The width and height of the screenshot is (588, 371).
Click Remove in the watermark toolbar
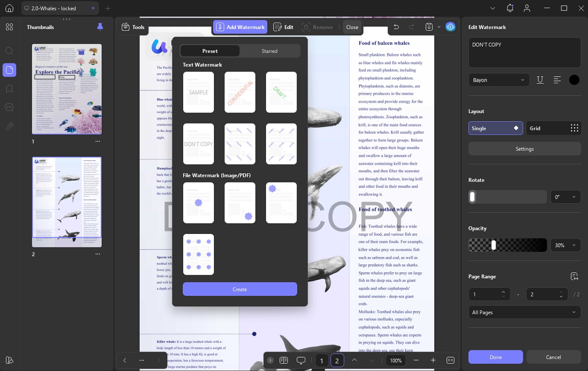point(318,27)
